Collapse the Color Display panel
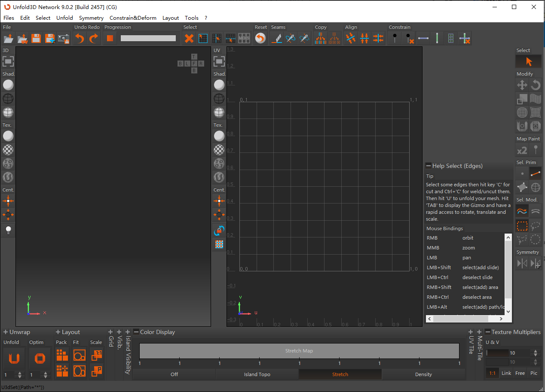 pyautogui.click(x=136, y=332)
